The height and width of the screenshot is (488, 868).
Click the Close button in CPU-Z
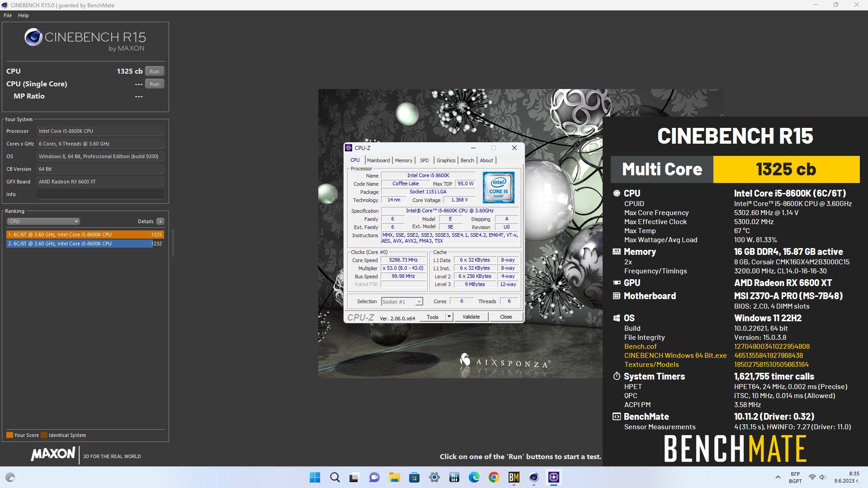[x=506, y=317]
